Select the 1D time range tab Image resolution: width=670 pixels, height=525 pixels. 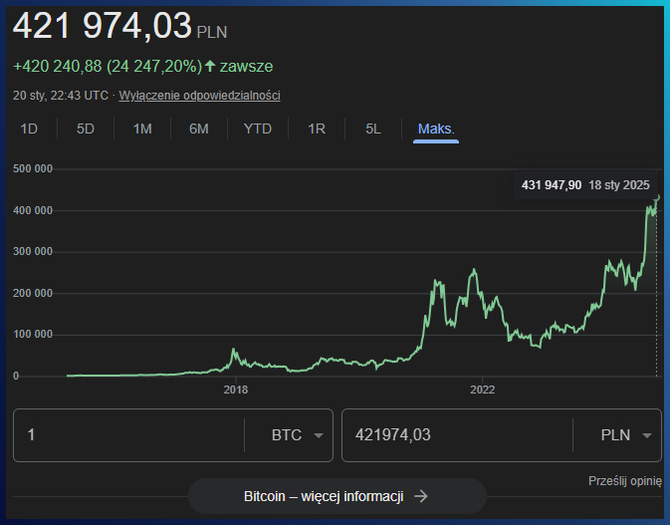pyautogui.click(x=29, y=129)
